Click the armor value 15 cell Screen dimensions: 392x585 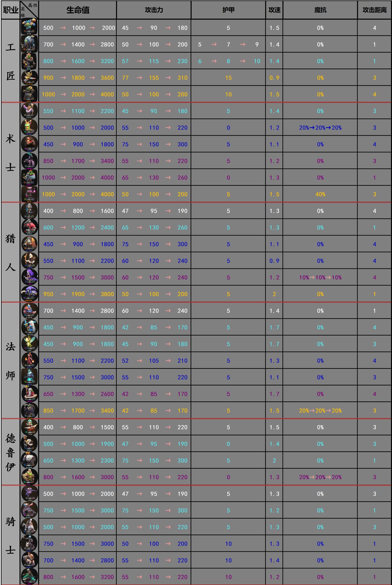click(x=228, y=78)
